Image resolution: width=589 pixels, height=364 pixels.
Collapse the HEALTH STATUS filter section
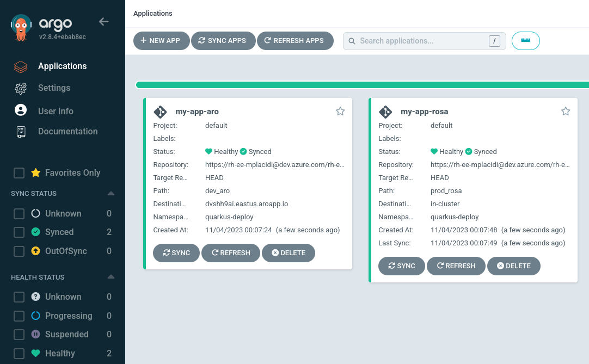pyautogui.click(x=111, y=277)
